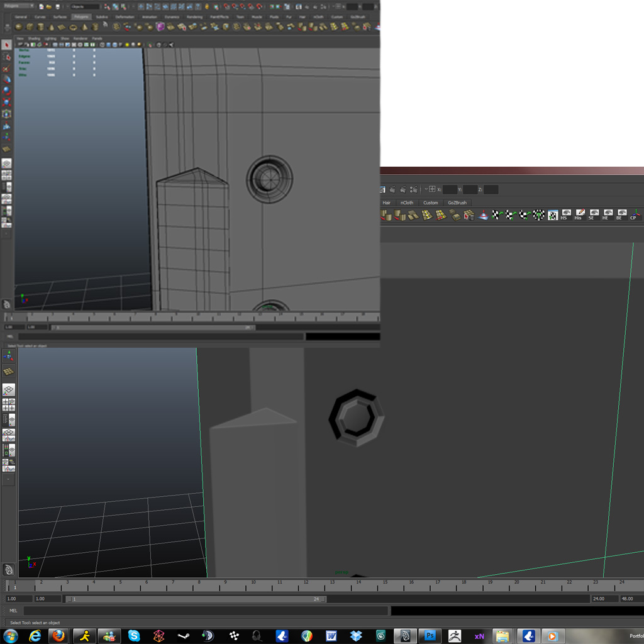This screenshot has height=644, width=644.
Task: Select the Move tool in the toolbox
Action: 7,79
